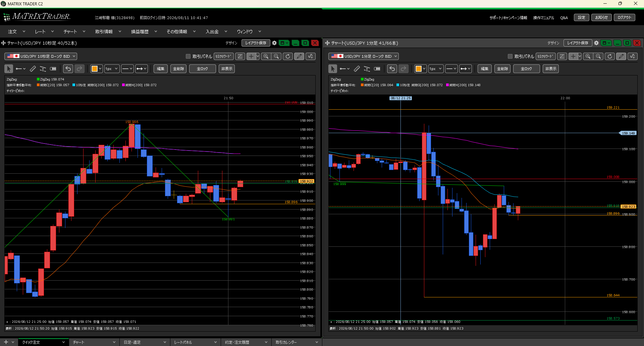Open the 操作マニュアル link

[544, 18]
